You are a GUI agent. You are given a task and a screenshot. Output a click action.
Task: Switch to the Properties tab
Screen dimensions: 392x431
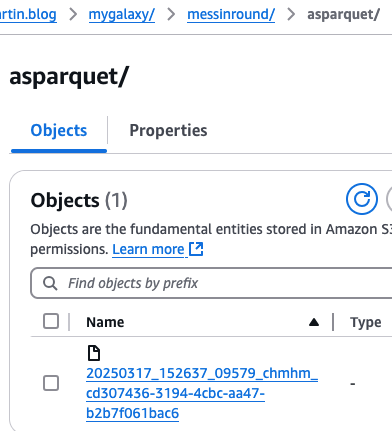pyautogui.click(x=168, y=130)
